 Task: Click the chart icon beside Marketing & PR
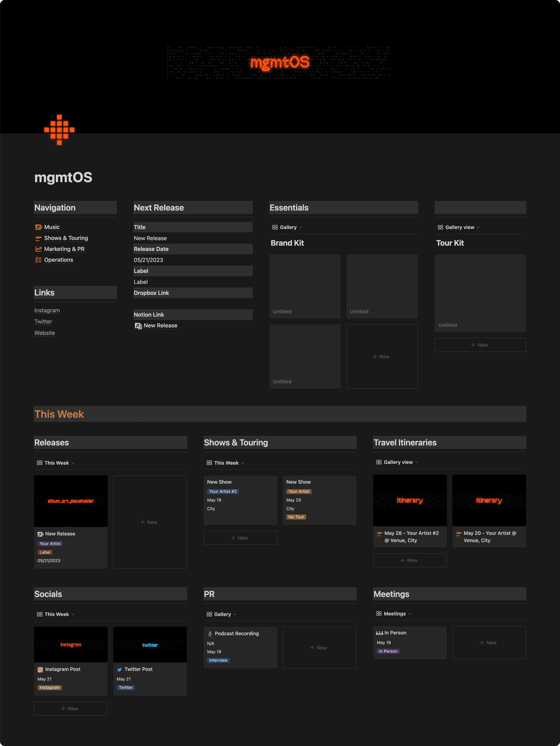tap(38, 249)
